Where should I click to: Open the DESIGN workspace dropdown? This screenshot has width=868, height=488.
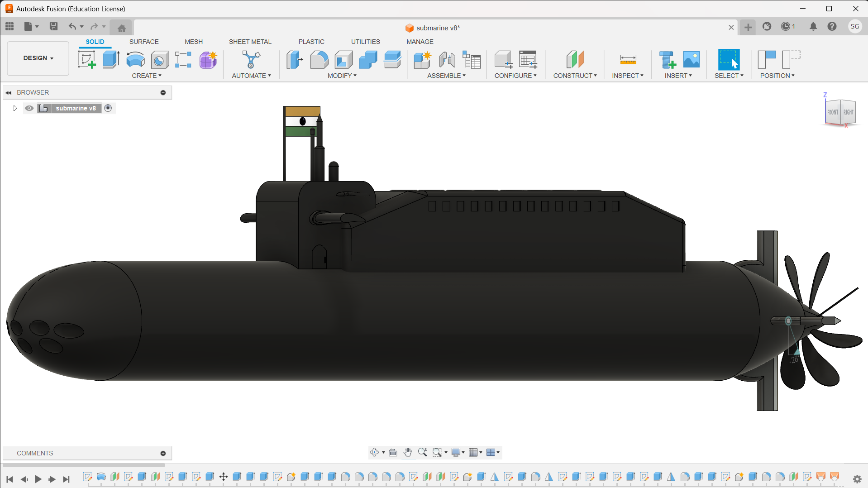coord(38,58)
